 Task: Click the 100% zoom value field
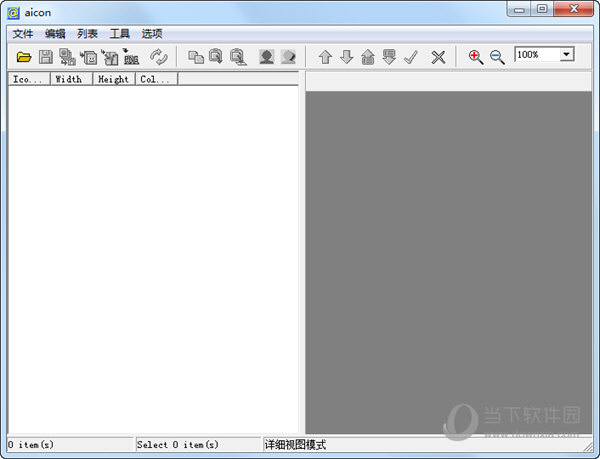pos(537,54)
